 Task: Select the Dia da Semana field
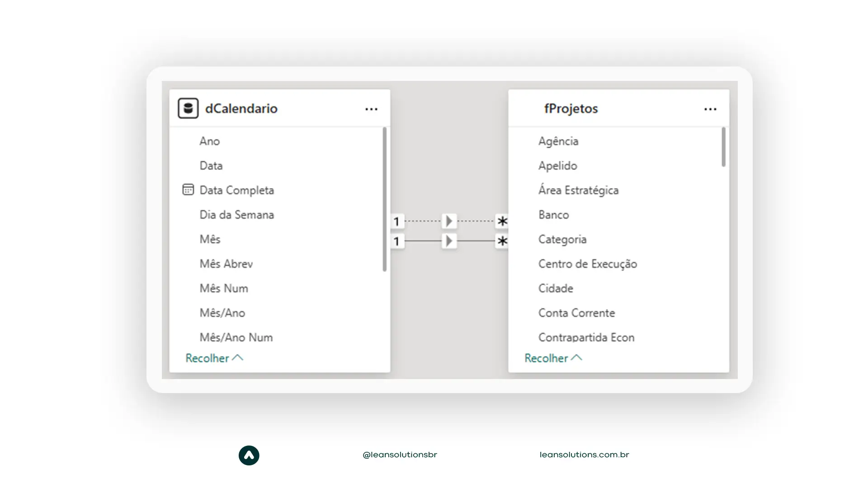237,215
